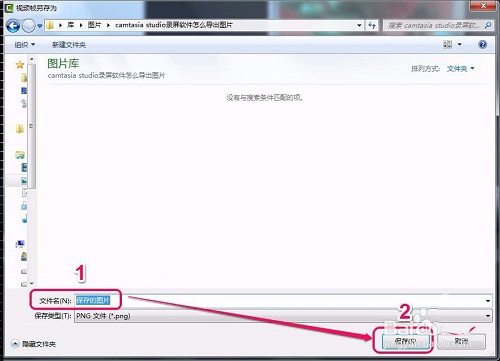Screen dimensions: 500x361
Task: Click the sidebar scrollbar down arrow
Action: (x=32, y=284)
